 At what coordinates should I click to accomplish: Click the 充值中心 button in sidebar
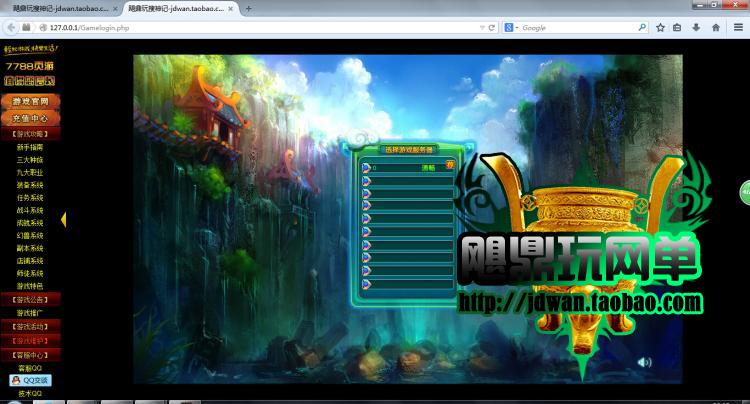tap(30, 118)
